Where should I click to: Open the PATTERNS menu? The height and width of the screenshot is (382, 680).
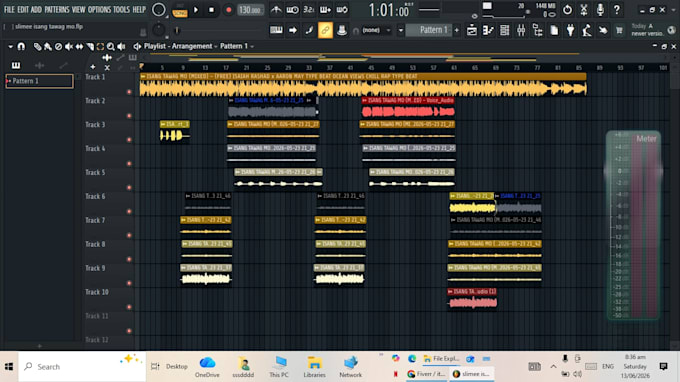(57, 9)
